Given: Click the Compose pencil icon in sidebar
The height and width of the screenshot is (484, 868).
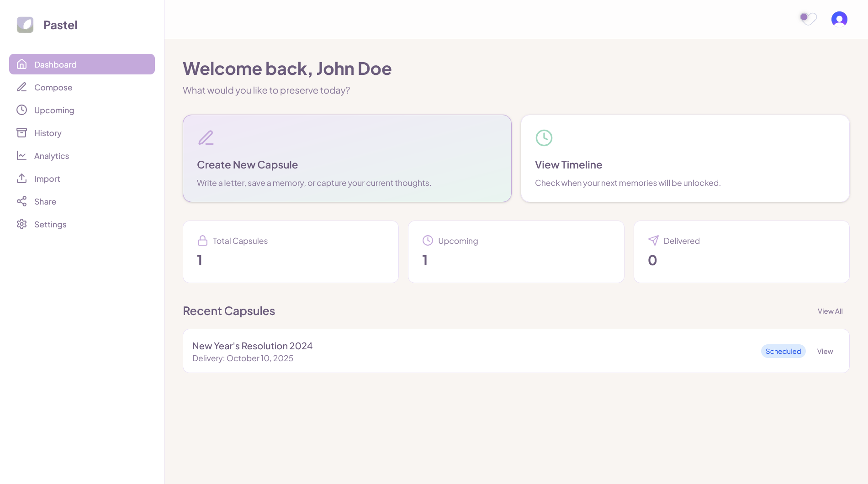Looking at the screenshot, I should pos(21,87).
